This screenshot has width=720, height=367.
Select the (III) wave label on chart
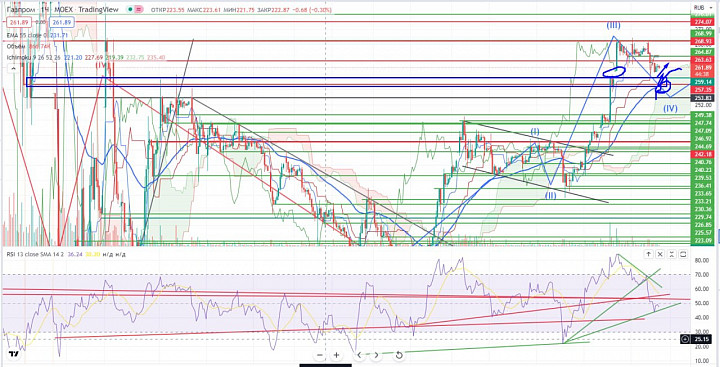[613, 26]
